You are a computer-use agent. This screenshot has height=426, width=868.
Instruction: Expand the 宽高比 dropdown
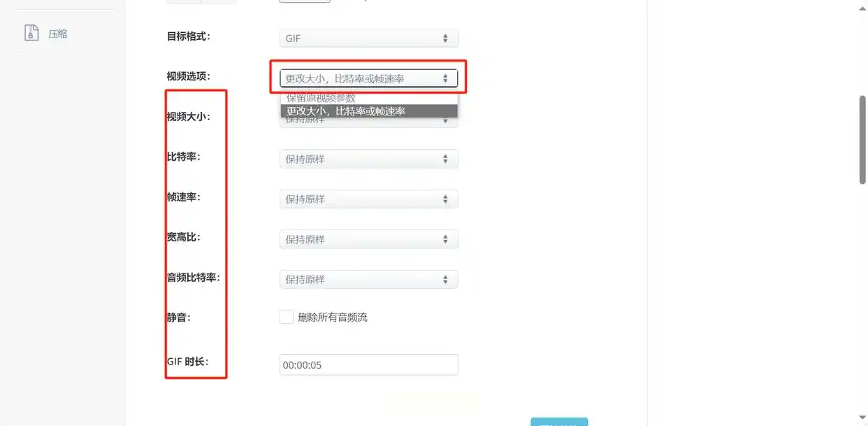tap(368, 239)
